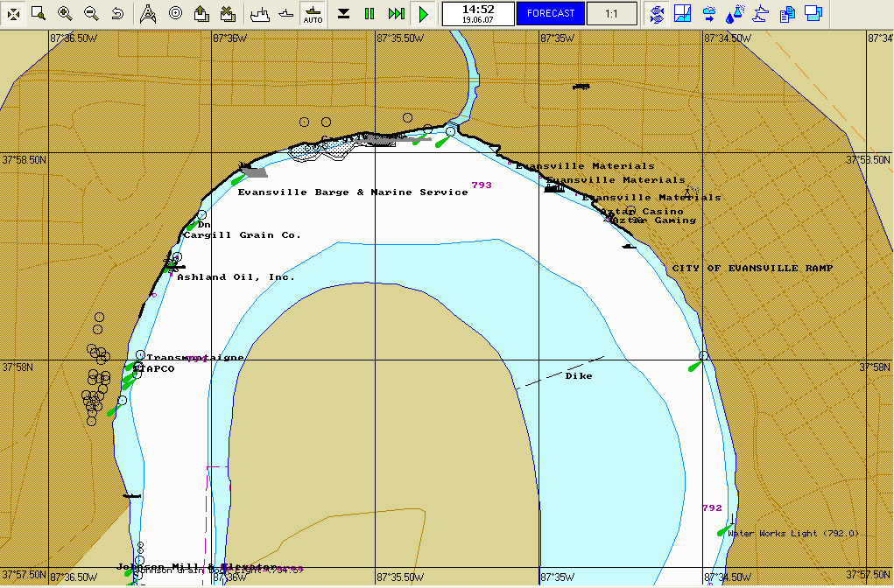Click the curved undo-arrow icon
The width and height of the screenshot is (894, 588).
point(117,14)
